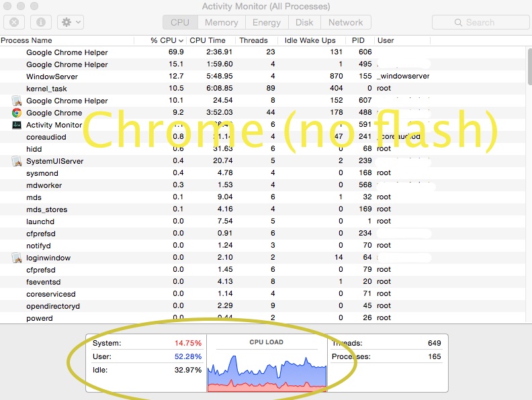Select Google Chrome Helper row with PID 495

coord(263,64)
